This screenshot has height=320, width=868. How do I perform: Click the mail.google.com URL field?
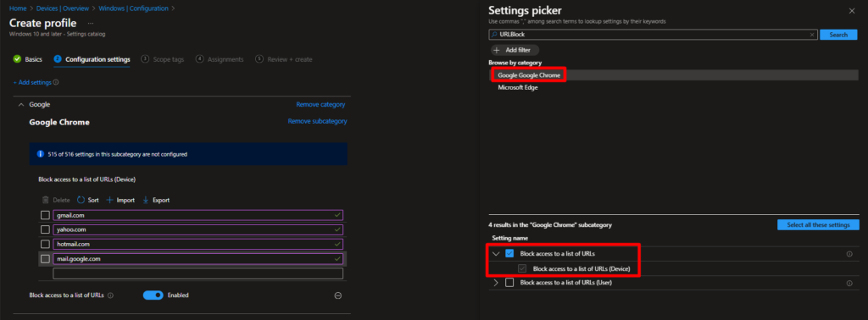coord(198,259)
